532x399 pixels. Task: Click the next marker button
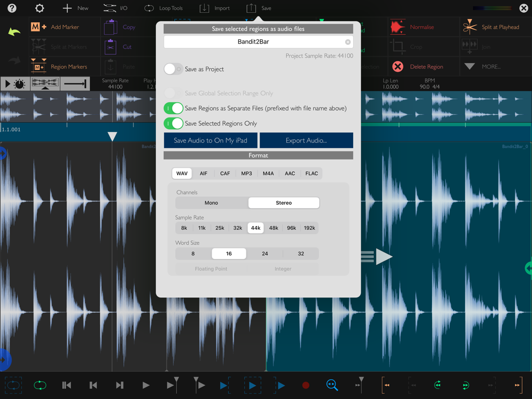(x=119, y=385)
